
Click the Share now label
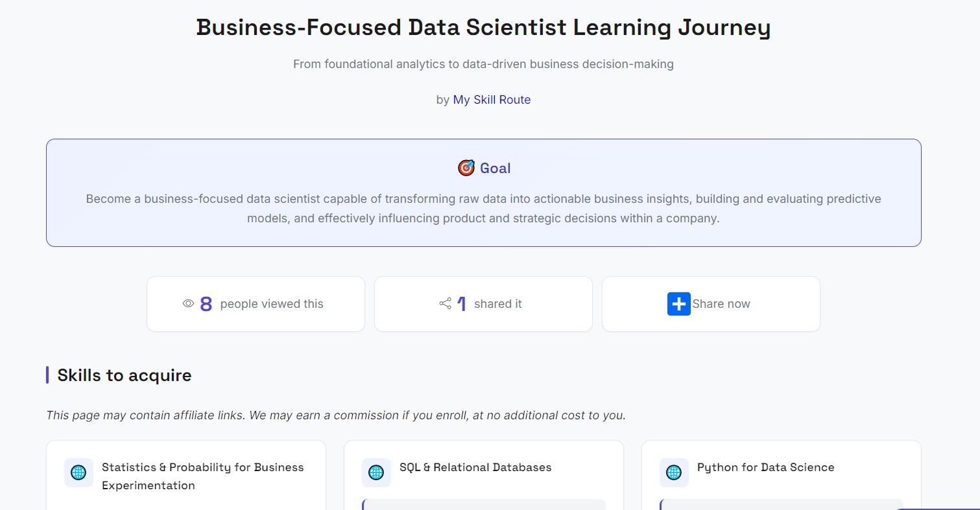721,304
